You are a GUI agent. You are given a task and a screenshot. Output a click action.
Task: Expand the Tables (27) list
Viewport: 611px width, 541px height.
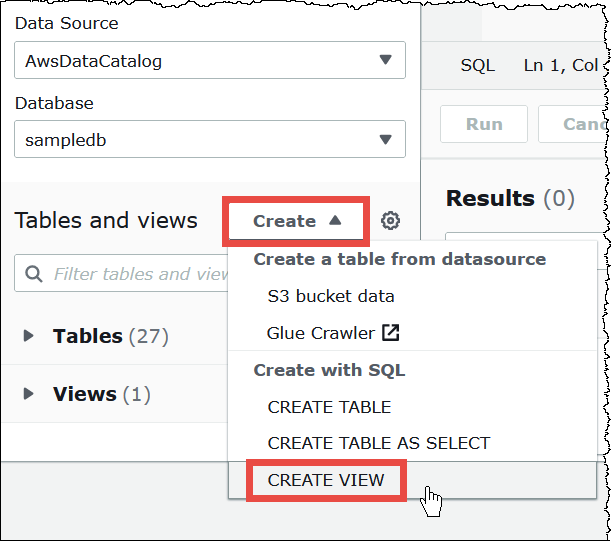(x=29, y=337)
